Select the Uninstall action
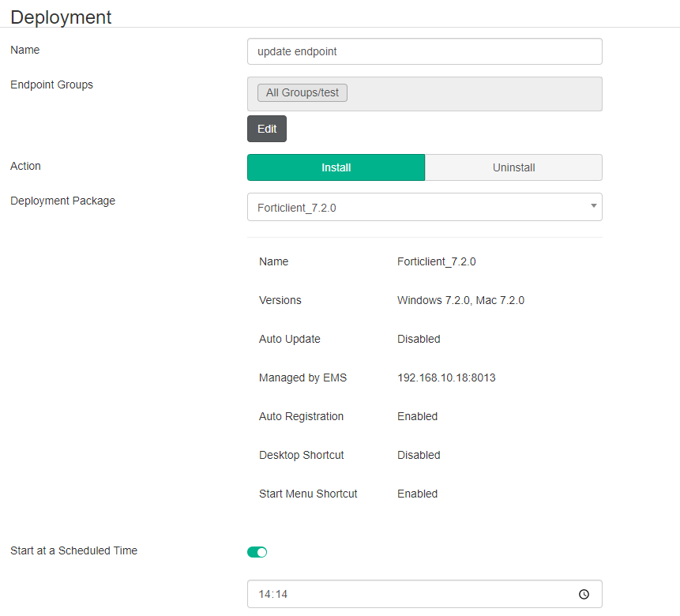680x616 pixels. [x=513, y=167]
